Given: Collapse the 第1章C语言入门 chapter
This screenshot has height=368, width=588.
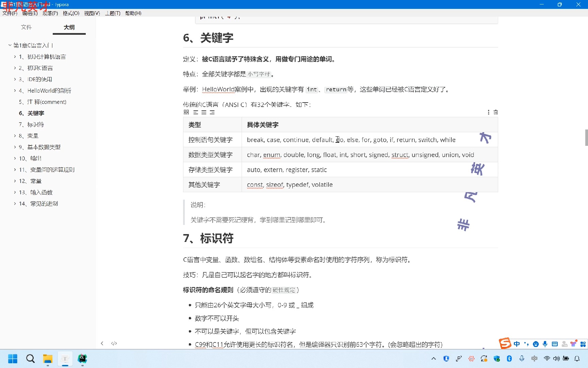Looking at the screenshot, I should click(10, 45).
